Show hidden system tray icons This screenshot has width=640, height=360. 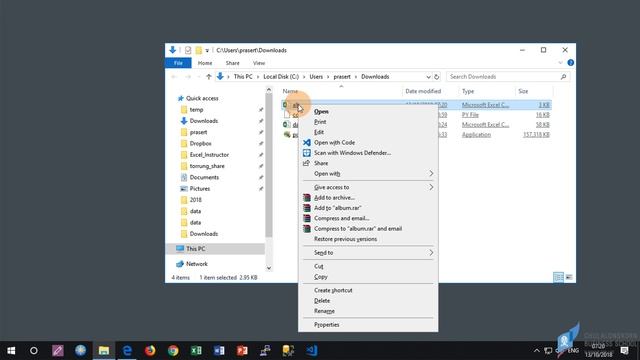tap(537, 351)
